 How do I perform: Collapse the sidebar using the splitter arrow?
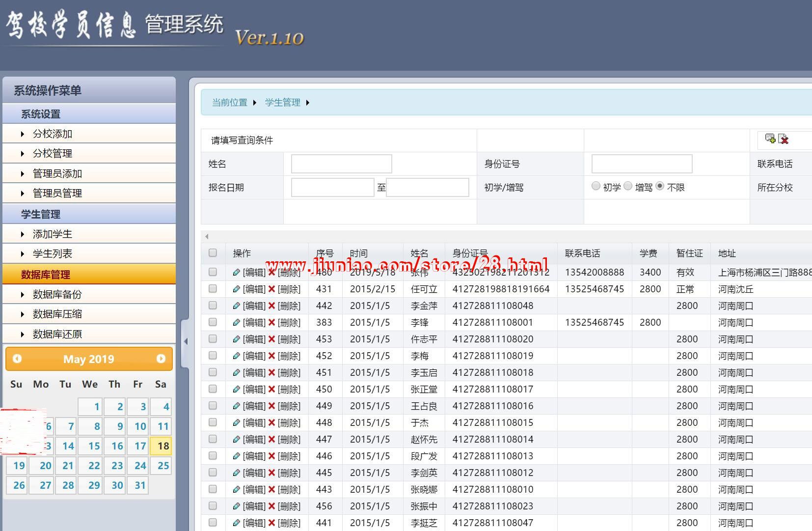[x=186, y=341]
